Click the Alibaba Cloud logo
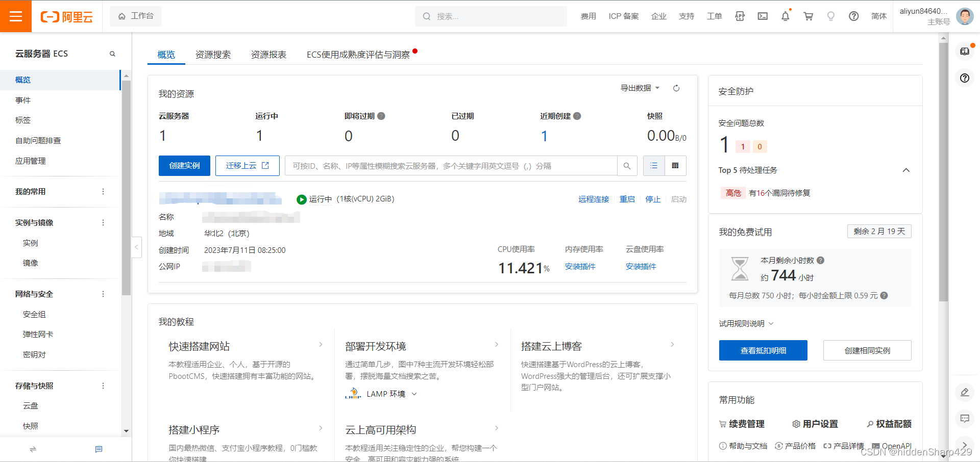Viewport: 980px width, 462px height. [67, 17]
